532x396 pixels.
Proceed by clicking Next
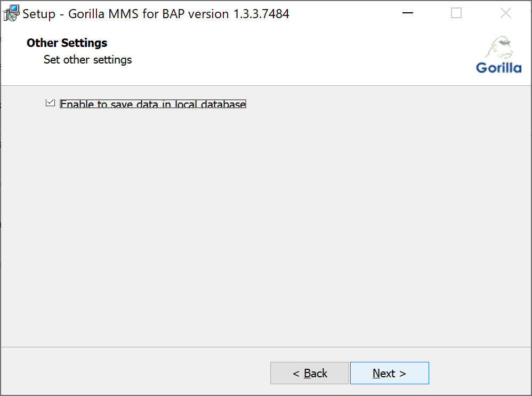click(390, 373)
